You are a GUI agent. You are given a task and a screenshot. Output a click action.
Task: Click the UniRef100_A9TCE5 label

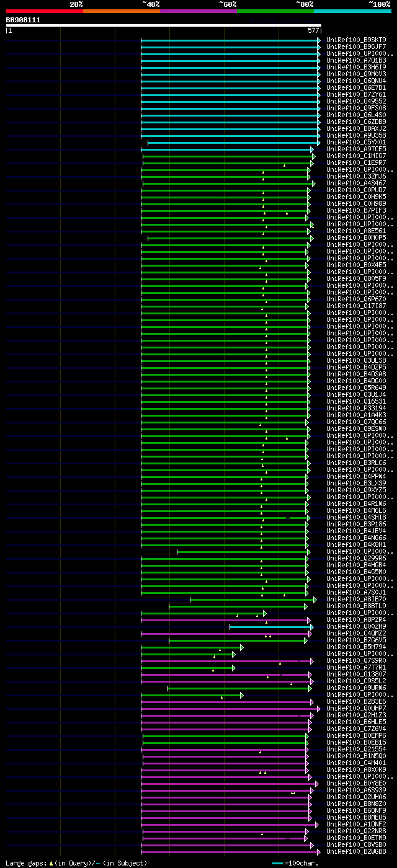coord(356,149)
